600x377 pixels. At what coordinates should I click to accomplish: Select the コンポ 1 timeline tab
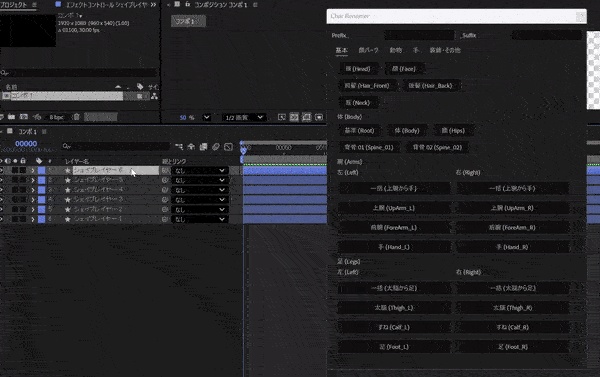click(28, 132)
